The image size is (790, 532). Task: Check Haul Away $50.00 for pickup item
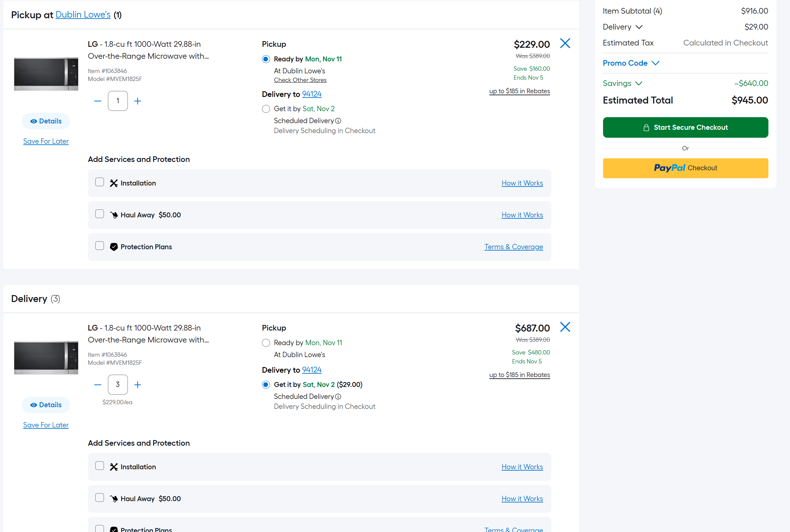point(100,214)
